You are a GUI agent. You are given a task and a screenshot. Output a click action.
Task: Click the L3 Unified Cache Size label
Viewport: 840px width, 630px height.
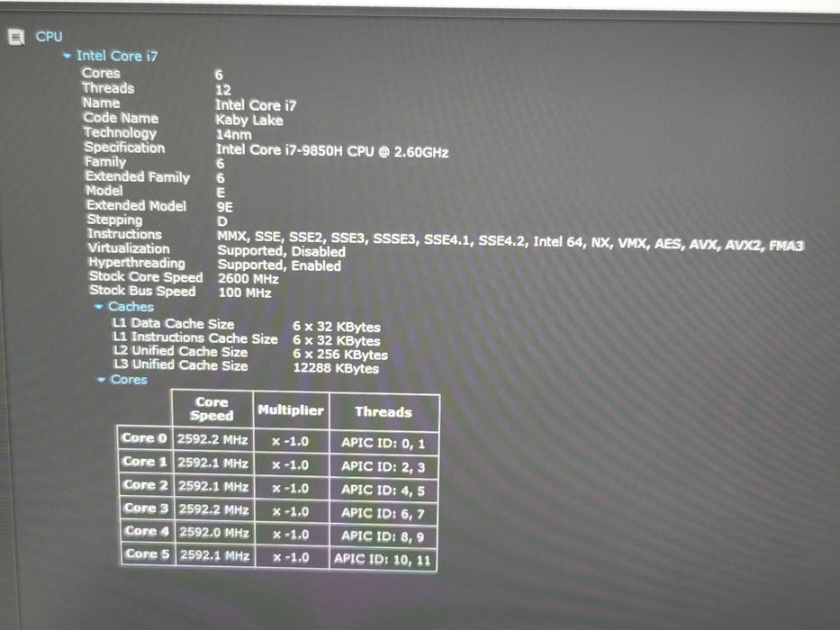(x=181, y=365)
